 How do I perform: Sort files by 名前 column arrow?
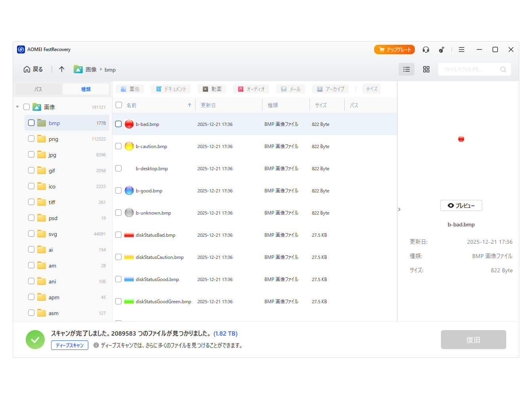coord(190,105)
